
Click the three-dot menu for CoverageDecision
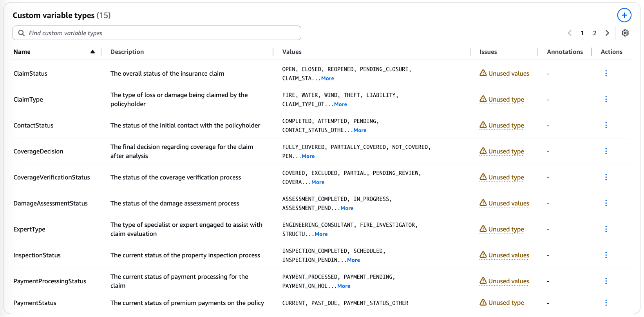(x=606, y=151)
